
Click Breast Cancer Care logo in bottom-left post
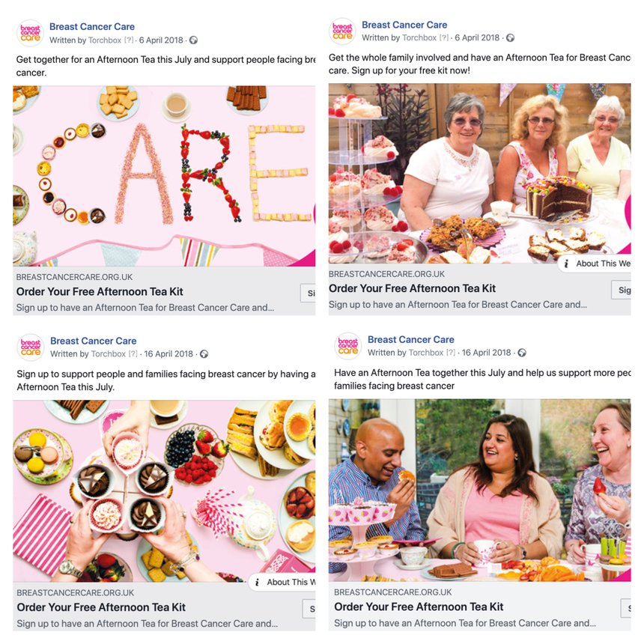pyautogui.click(x=31, y=347)
